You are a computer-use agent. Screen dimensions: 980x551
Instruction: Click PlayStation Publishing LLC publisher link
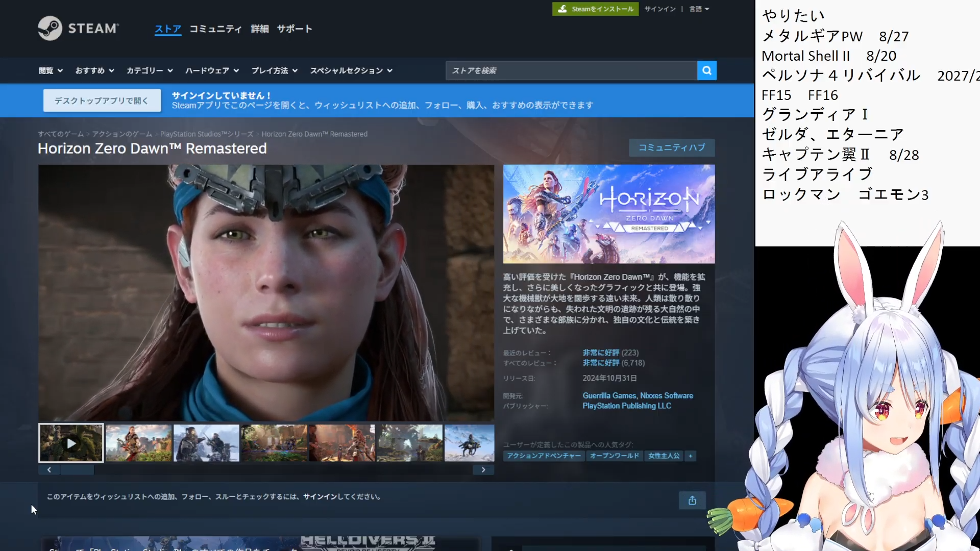click(x=627, y=406)
